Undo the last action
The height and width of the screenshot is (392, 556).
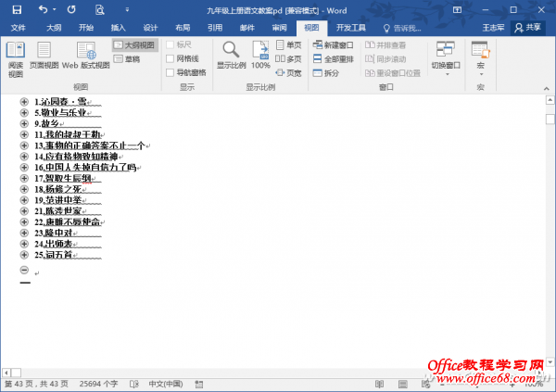coord(43,9)
